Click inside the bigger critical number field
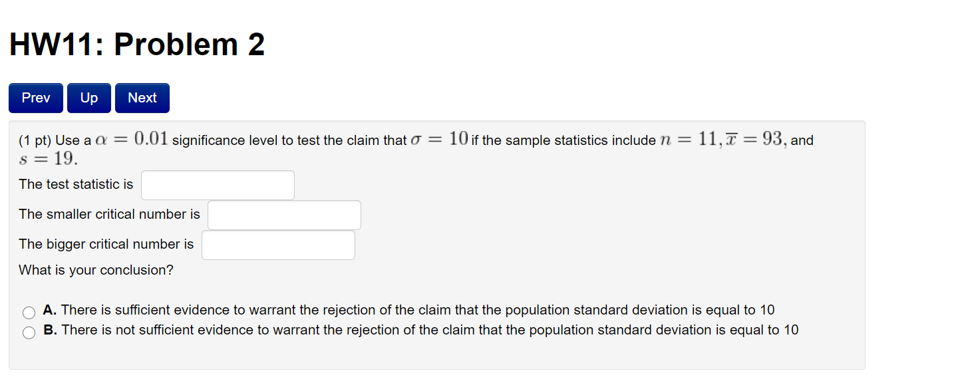980x385 pixels. (278, 245)
